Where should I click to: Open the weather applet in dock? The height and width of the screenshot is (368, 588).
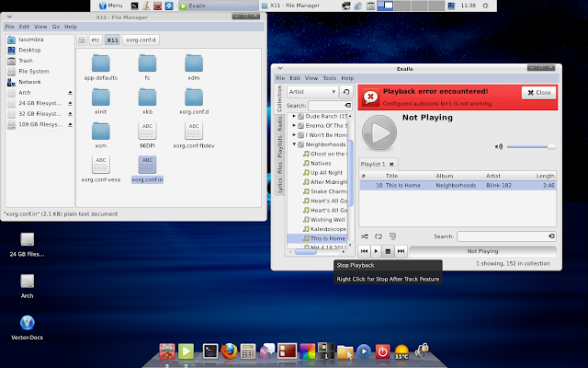[401, 351]
